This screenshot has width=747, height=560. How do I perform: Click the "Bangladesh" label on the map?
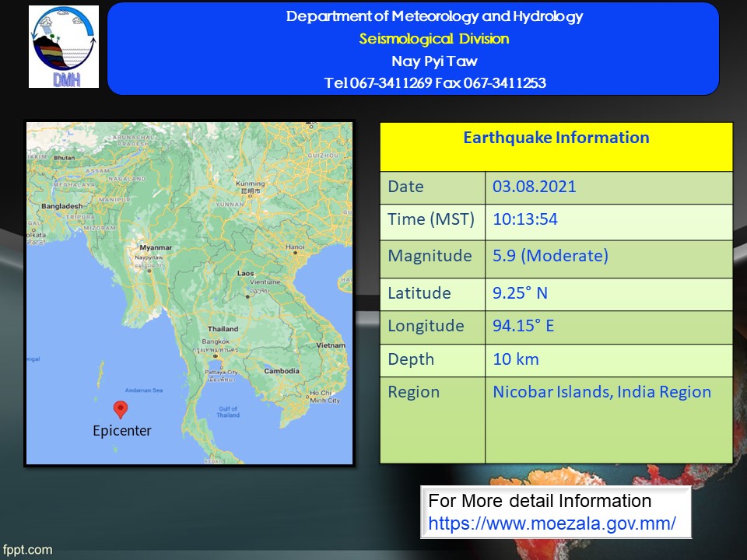[62, 206]
